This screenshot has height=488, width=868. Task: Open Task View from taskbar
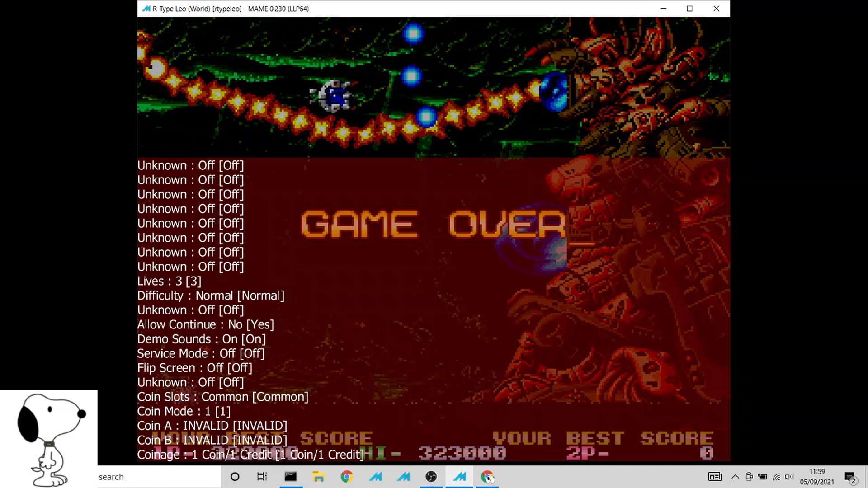(262, 477)
